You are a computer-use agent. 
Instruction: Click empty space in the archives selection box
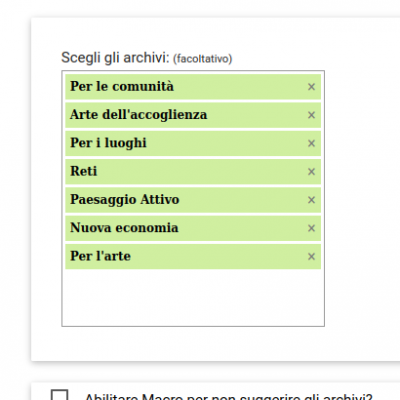193,297
